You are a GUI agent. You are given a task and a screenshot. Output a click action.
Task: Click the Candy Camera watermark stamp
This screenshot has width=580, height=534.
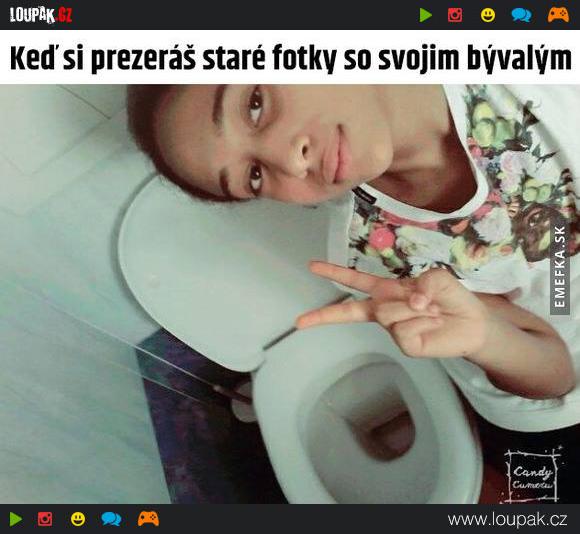533,476
